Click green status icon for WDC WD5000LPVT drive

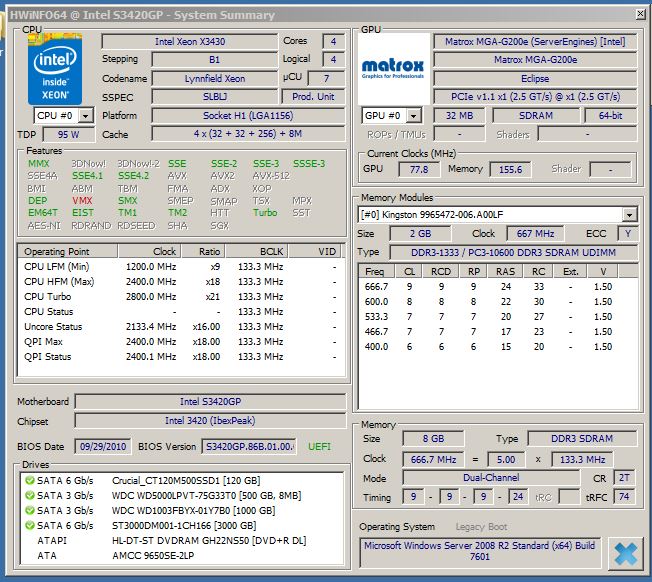[x=30, y=496]
